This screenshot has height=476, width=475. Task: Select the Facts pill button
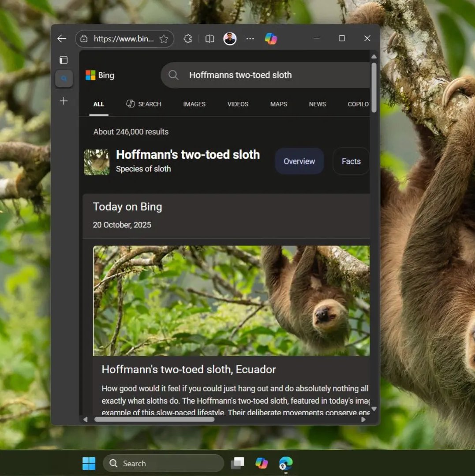pos(351,161)
